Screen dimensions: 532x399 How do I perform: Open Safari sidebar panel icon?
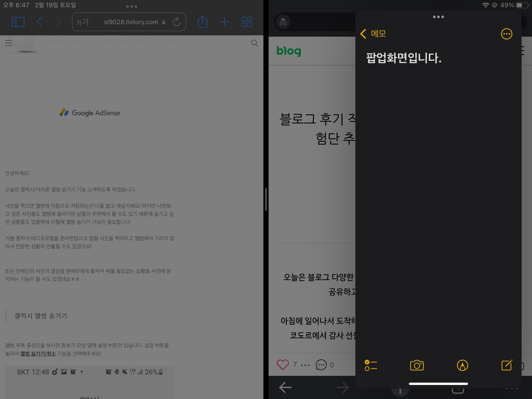coord(18,22)
